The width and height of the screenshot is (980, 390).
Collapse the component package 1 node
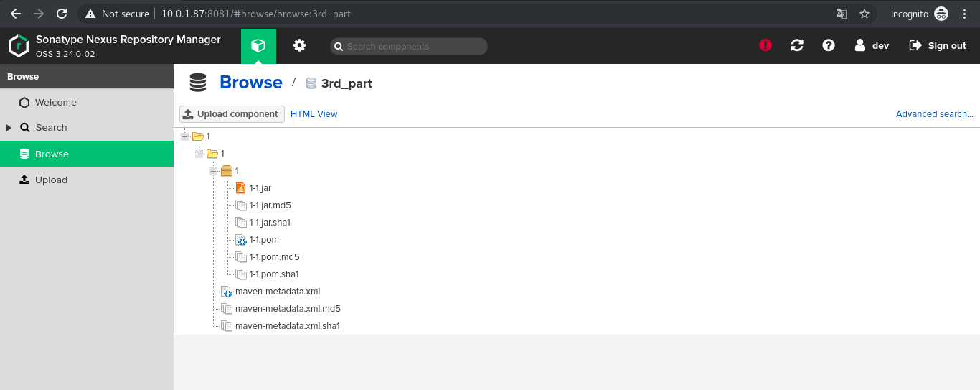pos(213,170)
